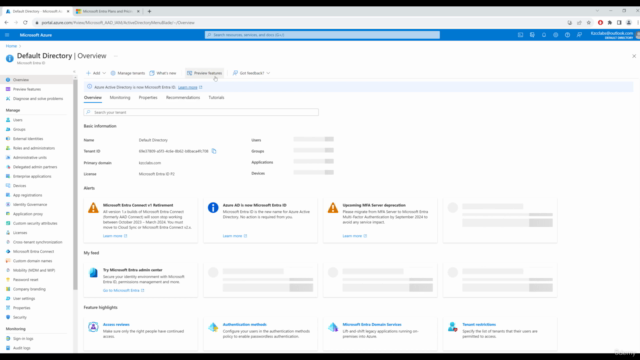Open External Identities in the sidebar
This screenshot has height=360, width=640.
tap(28, 139)
